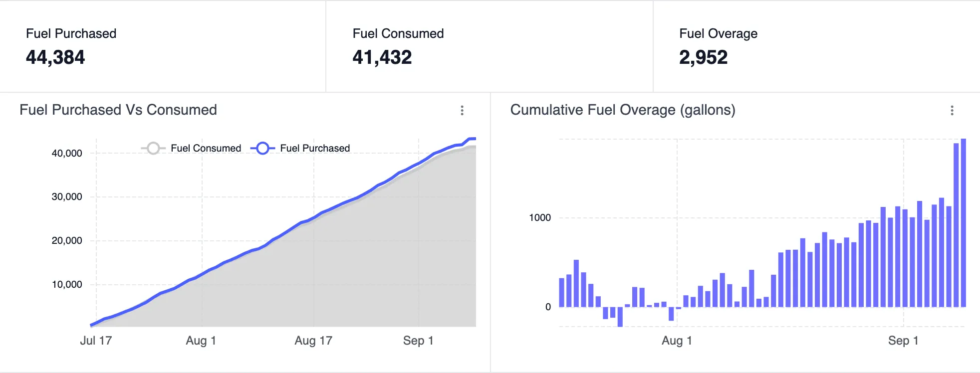Click the Cumulative Fuel Overage (gallons) title

(623, 110)
